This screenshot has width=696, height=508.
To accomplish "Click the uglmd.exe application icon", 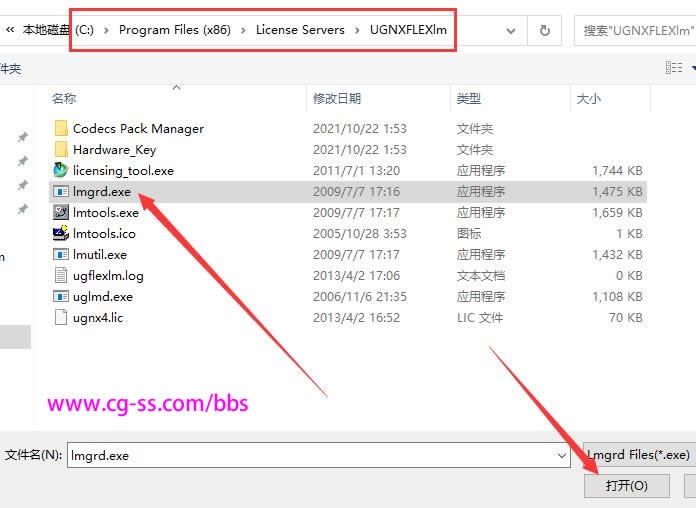I will [x=60, y=296].
